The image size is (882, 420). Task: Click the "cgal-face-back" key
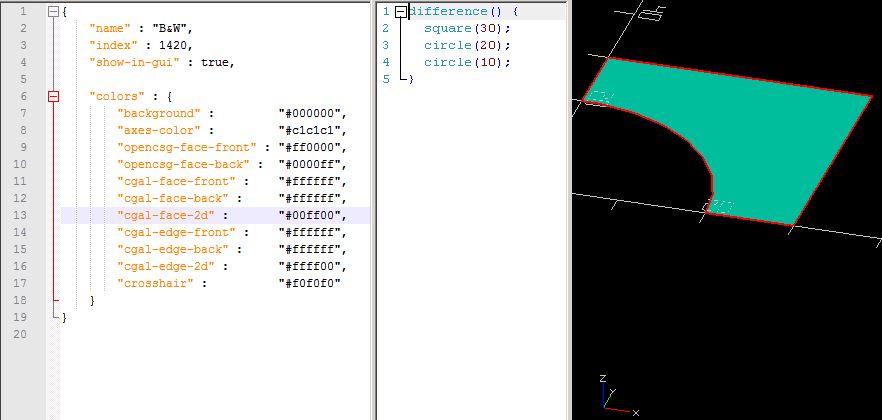[173, 198]
